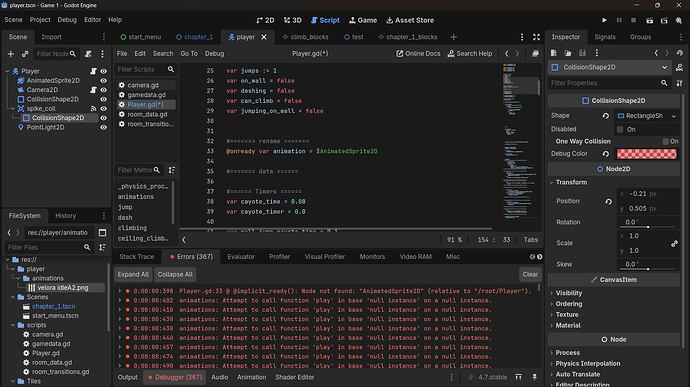
Task: Instantiate a child scene via link icon
Action: click(x=25, y=54)
